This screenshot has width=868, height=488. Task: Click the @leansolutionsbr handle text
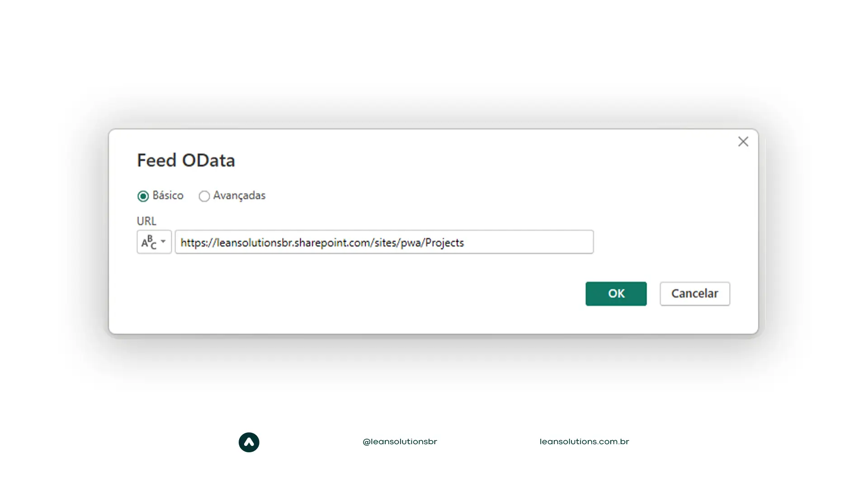click(x=400, y=441)
